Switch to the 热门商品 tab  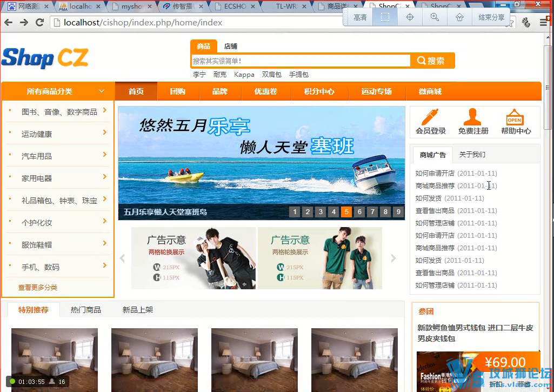pos(86,310)
